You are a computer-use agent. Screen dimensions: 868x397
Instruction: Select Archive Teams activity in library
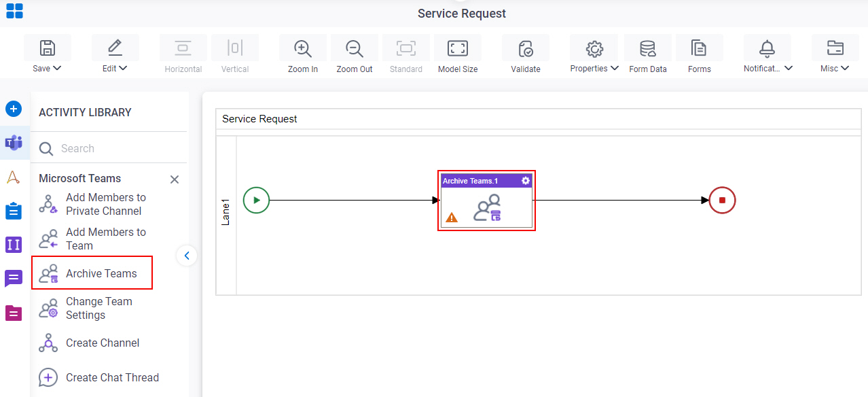click(x=92, y=273)
